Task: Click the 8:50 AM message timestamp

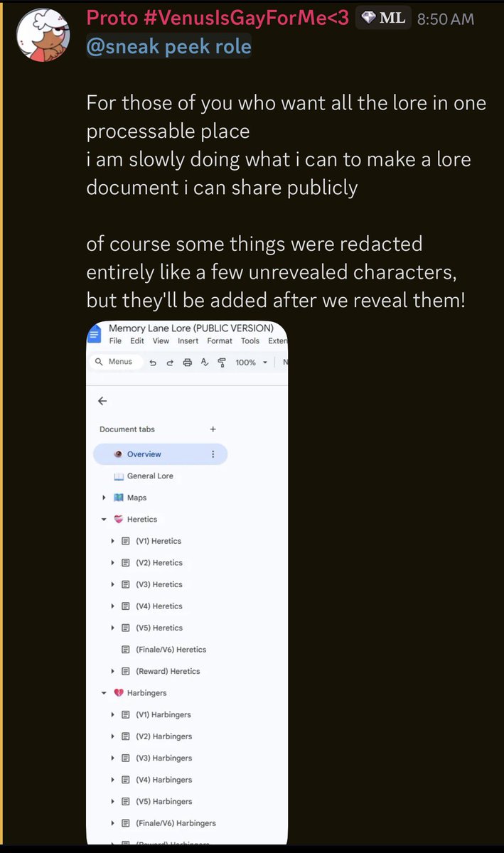Action: (446, 19)
